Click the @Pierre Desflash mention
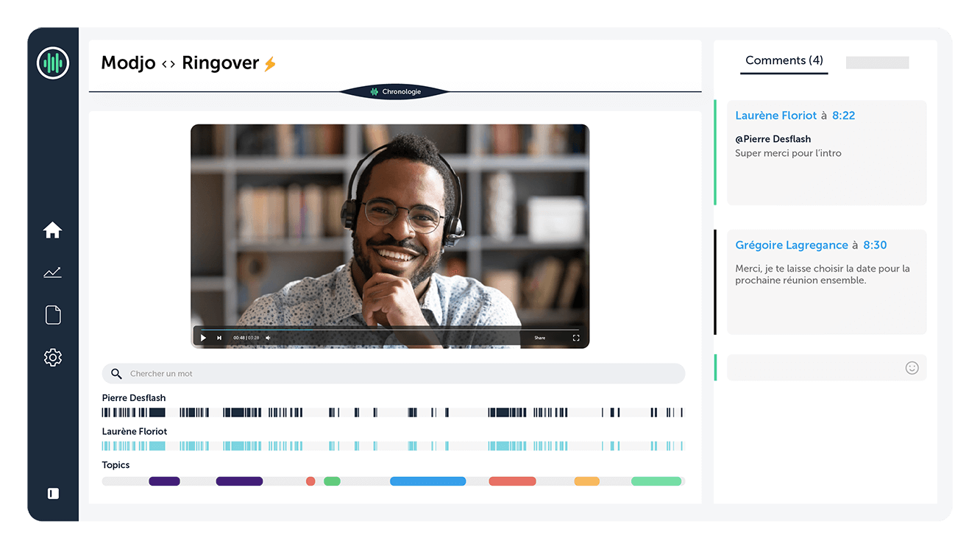 (x=773, y=138)
